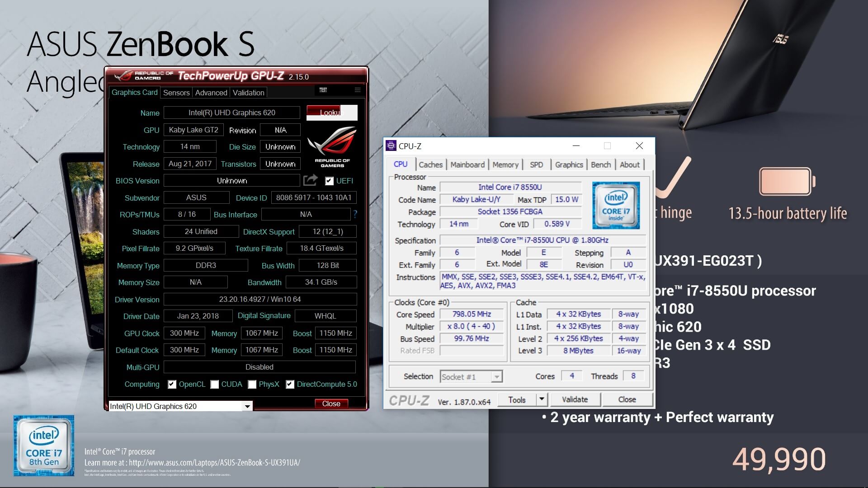Toggle the DirectCompute 5.0 checkbox
Viewport: 868px width, 488px height.
coord(290,384)
